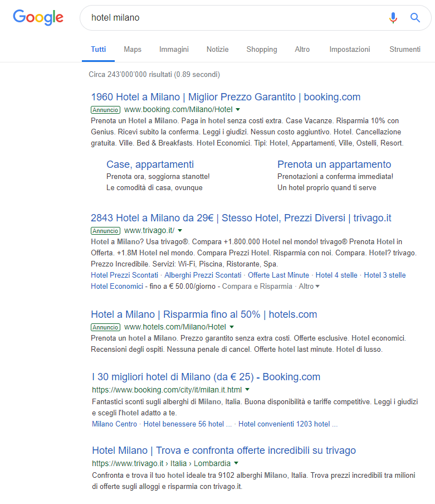Image resolution: width=435 pixels, height=504 pixels.
Task: Switch to the Maps tab
Action: pyautogui.click(x=133, y=49)
